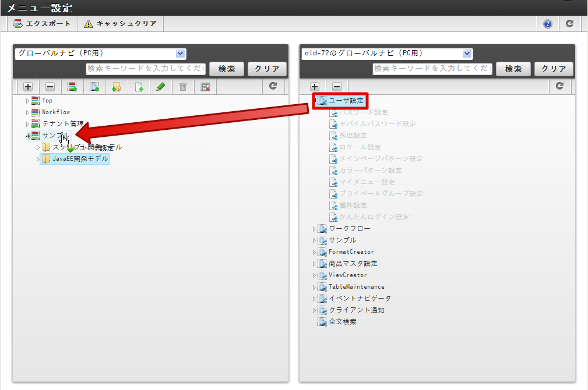588x390 pixels.
Task: Click クリア in the old-72 panel
Action: tap(554, 69)
